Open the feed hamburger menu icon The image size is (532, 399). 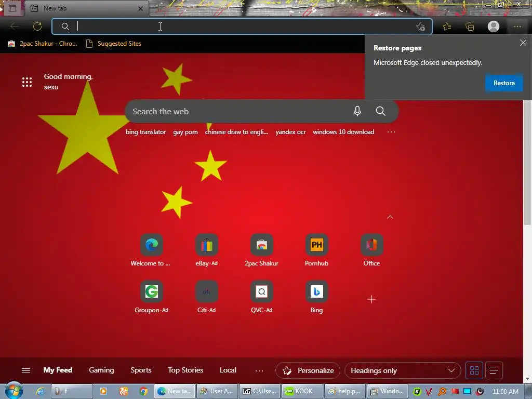pyautogui.click(x=26, y=370)
